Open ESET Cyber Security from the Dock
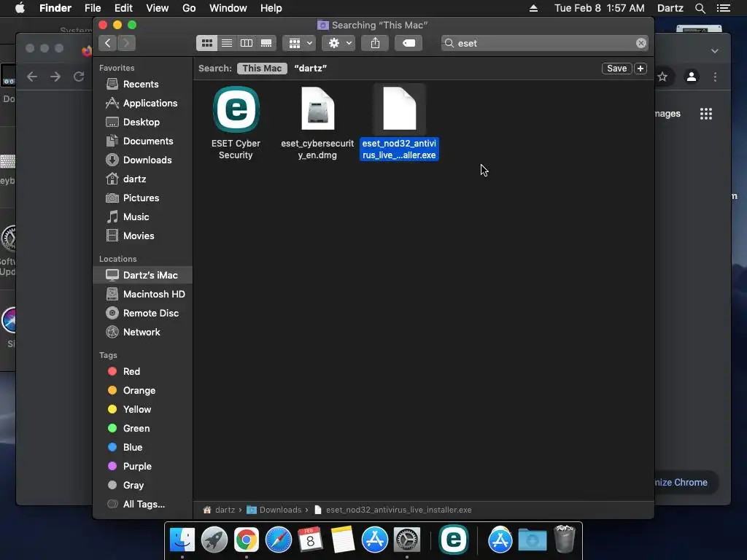The width and height of the screenshot is (747, 560). click(454, 540)
